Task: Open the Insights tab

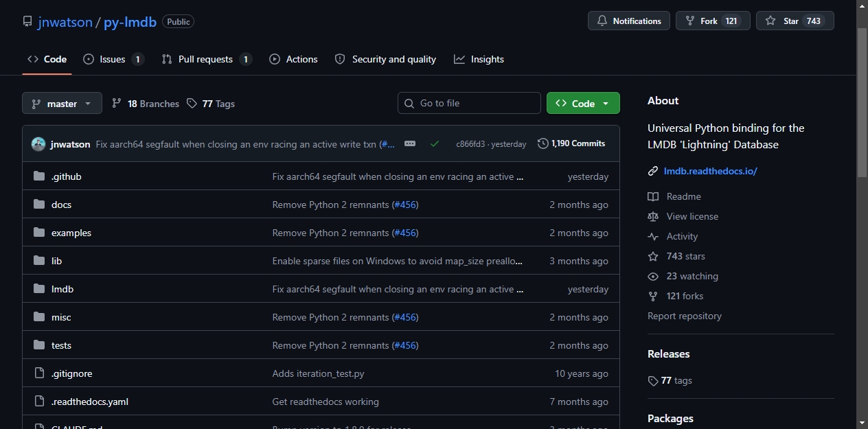Action: pos(479,59)
